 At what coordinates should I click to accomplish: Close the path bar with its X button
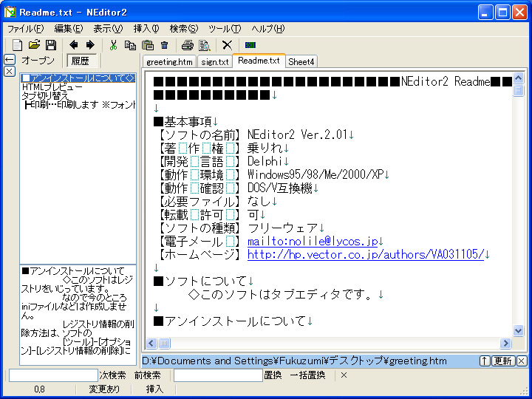[522, 361]
